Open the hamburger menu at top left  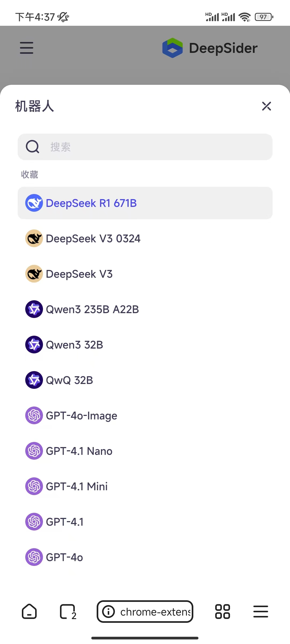[26, 48]
